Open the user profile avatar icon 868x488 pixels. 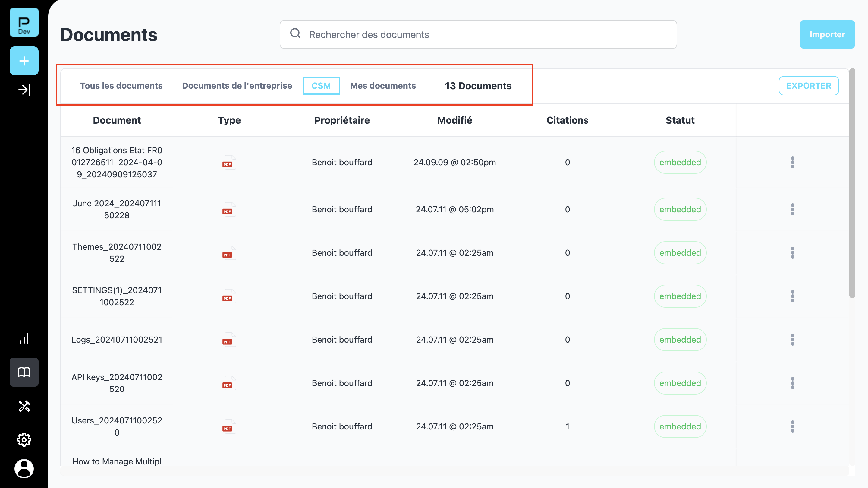tap(24, 468)
